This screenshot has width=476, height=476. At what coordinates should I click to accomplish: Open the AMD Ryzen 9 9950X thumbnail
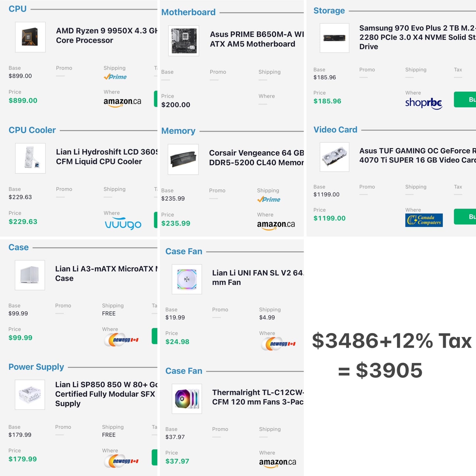coord(30,37)
